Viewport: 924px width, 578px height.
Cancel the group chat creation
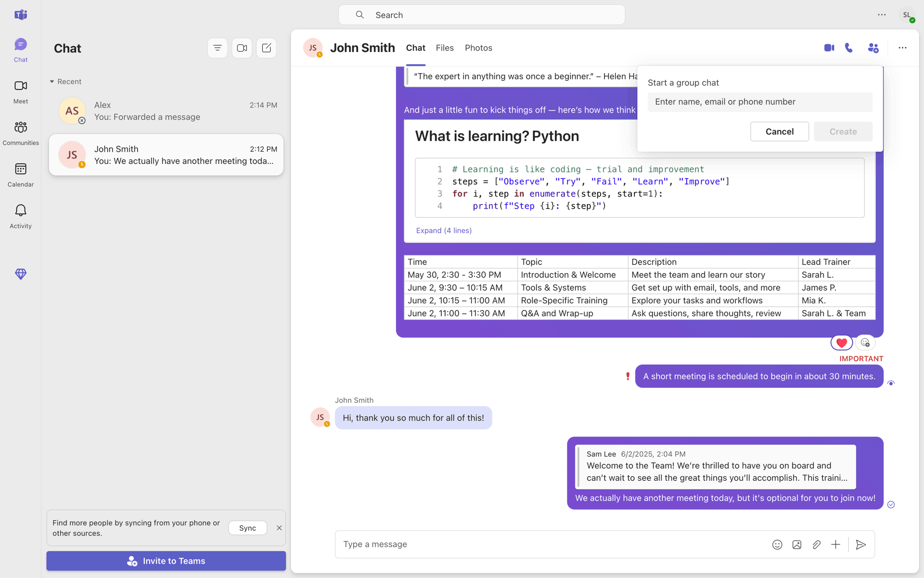[x=780, y=131]
